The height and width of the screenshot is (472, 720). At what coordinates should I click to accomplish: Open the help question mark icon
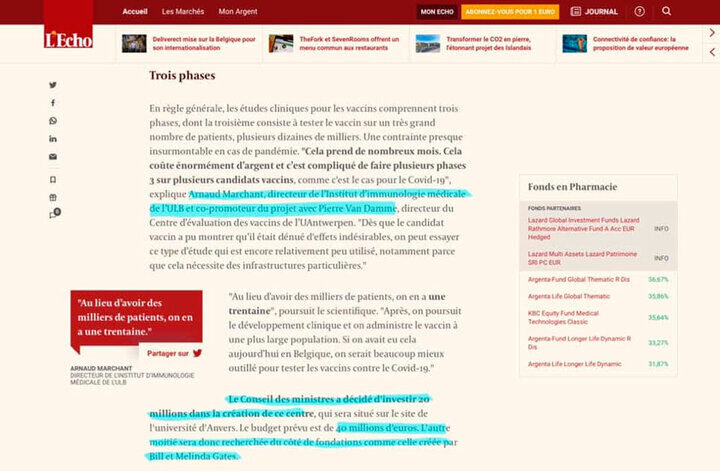(x=639, y=11)
